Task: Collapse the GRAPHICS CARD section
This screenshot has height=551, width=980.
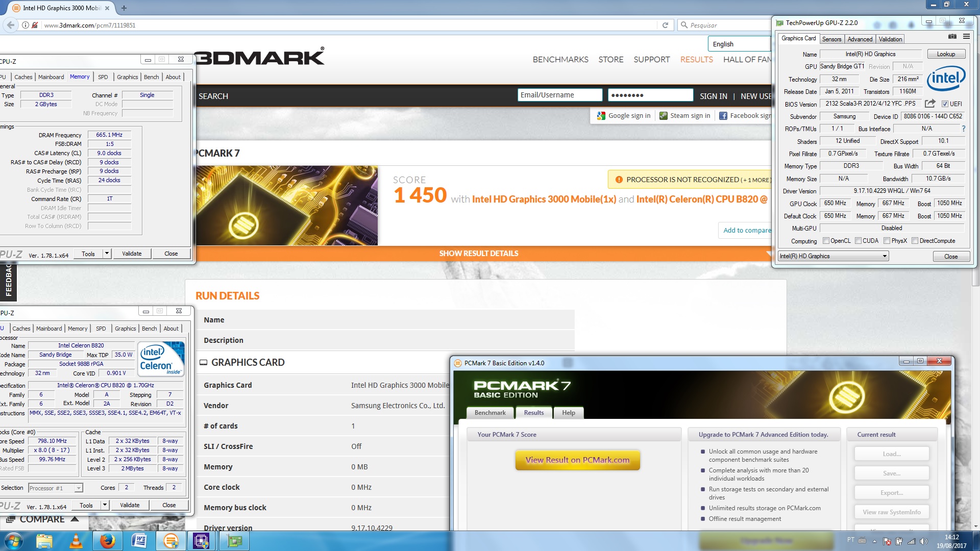Action: click(203, 362)
